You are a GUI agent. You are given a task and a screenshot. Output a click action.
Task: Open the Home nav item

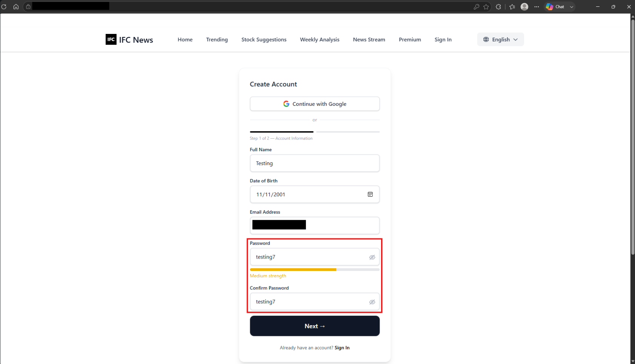185,40
